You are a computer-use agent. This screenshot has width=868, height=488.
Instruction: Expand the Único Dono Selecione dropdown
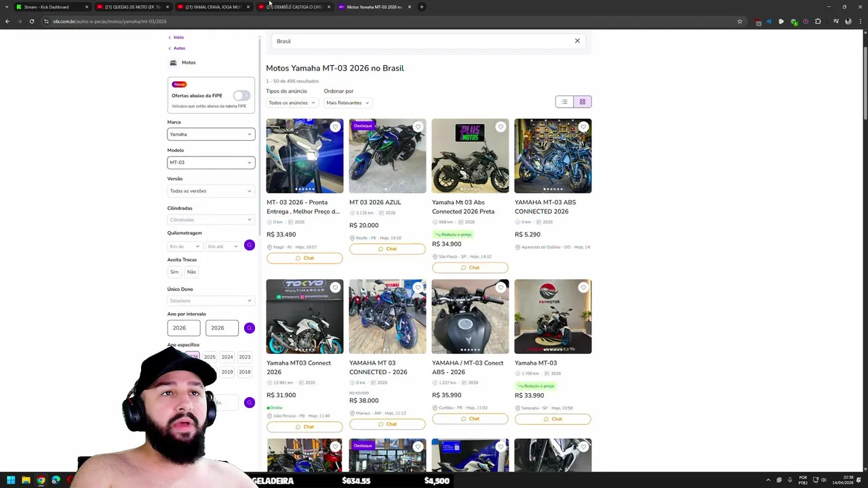[211, 301]
